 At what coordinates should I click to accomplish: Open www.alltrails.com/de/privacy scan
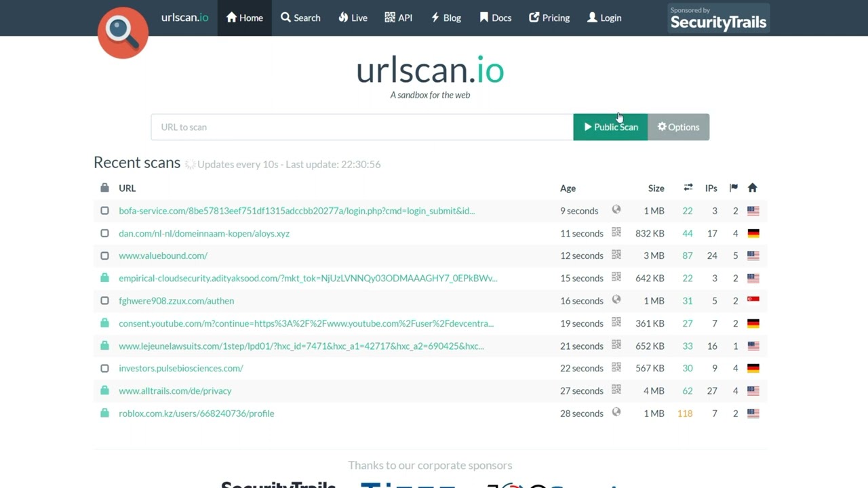click(175, 390)
